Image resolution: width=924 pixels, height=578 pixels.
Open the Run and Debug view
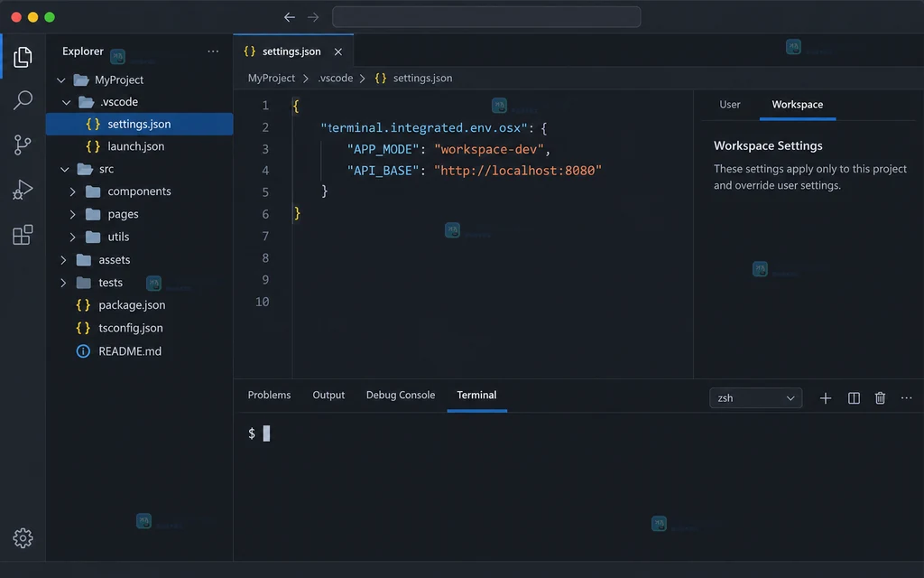23,190
